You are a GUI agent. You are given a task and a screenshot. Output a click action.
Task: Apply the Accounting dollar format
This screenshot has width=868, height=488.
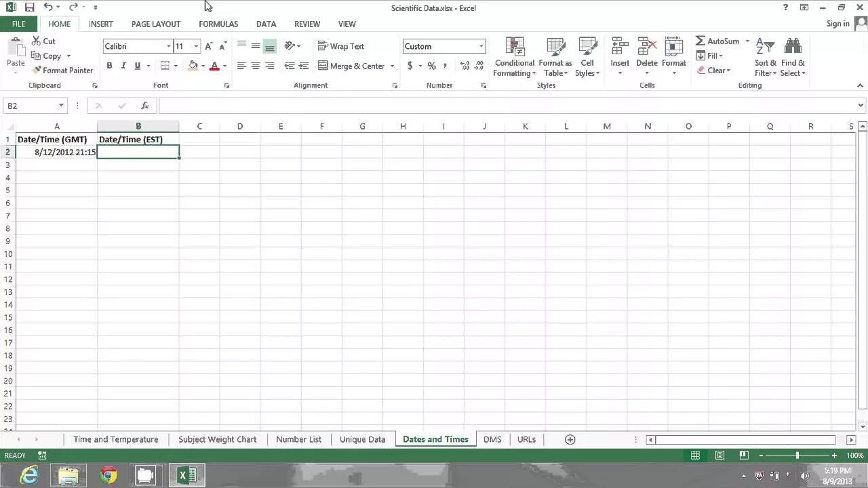[x=410, y=66]
